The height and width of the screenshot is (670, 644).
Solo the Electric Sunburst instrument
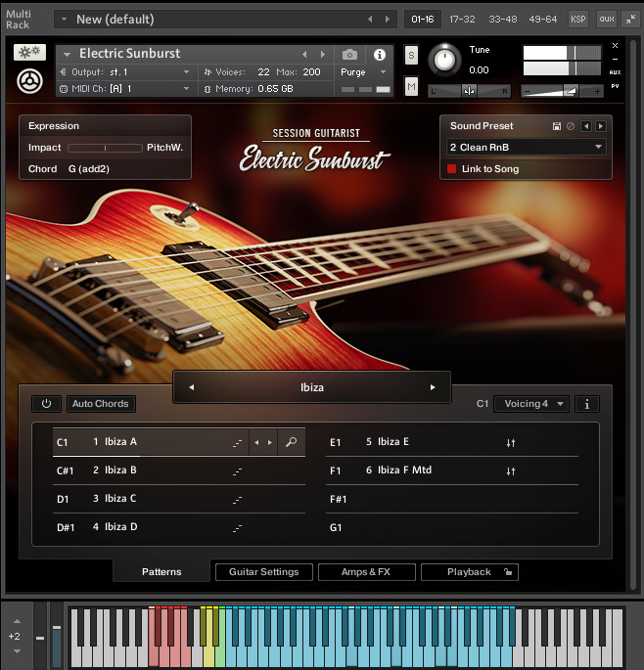tap(411, 55)
